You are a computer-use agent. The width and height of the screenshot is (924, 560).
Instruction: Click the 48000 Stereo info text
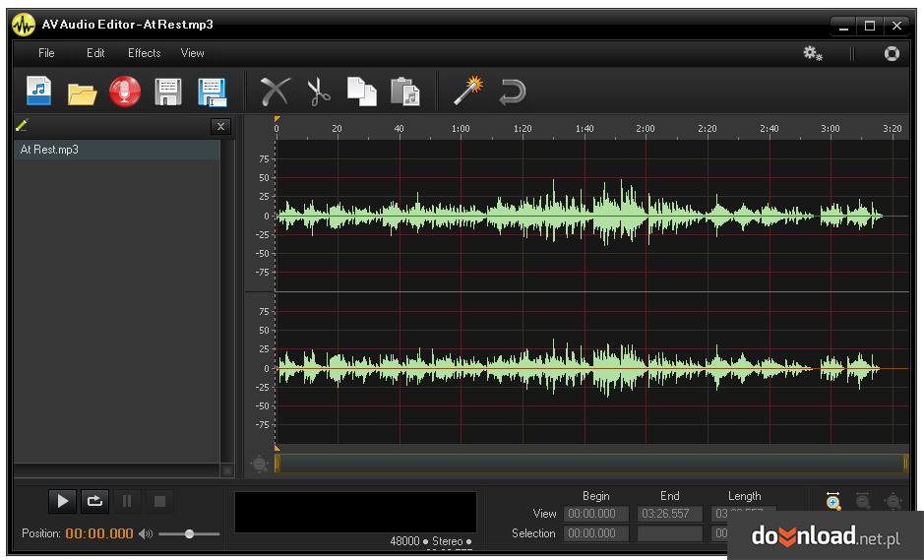click(x=431, y=541)
